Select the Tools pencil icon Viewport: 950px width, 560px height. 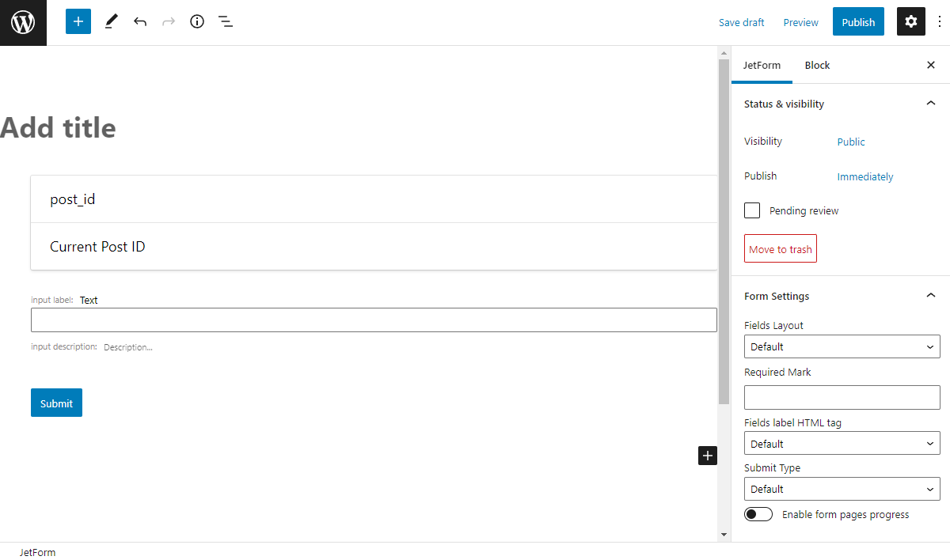pos(111,21)
